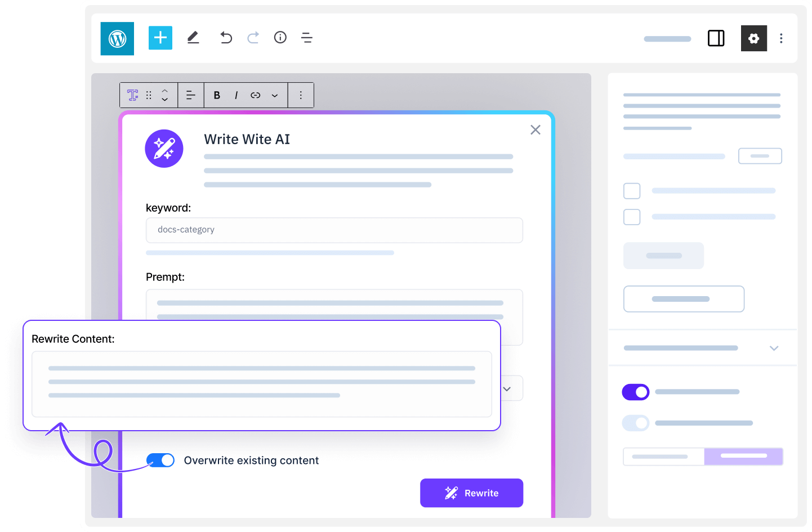Screen dimensions: 812x532
Task: Open the document overview list icon
Action: tap(307, 38)
